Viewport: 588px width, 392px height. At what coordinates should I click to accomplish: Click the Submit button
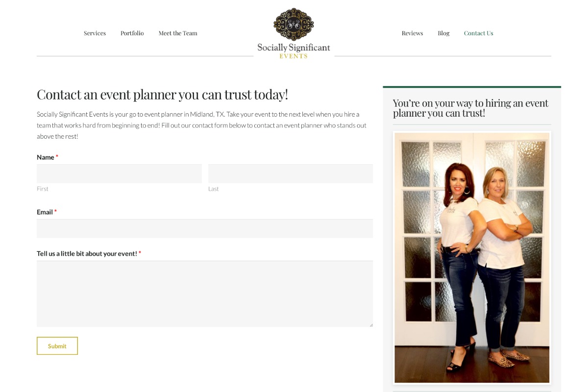pyautogui.click(x=57, y=346)
